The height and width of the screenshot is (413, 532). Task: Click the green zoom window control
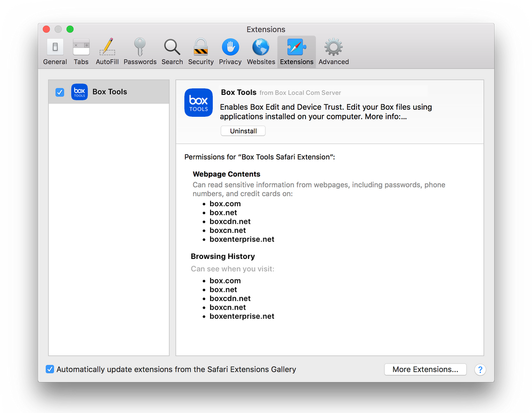pyautogui.click(x=70, y=30)
